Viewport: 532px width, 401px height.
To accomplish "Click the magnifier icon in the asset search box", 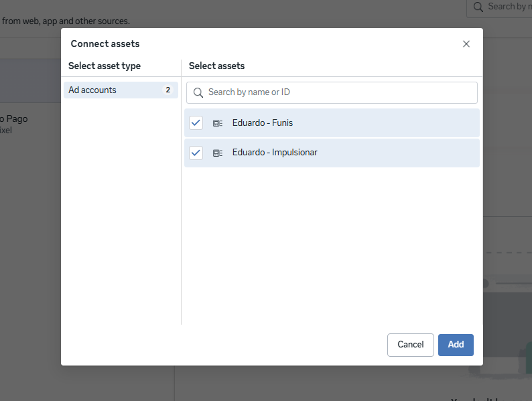I will coord(198,92).
